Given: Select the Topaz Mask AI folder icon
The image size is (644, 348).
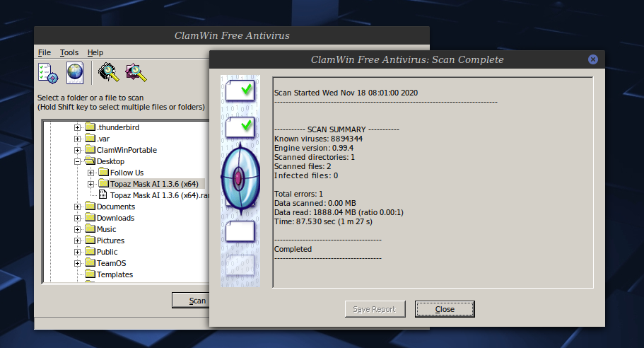Looking at the screenshot, I should pyautogui.click(x=104, y=183).
